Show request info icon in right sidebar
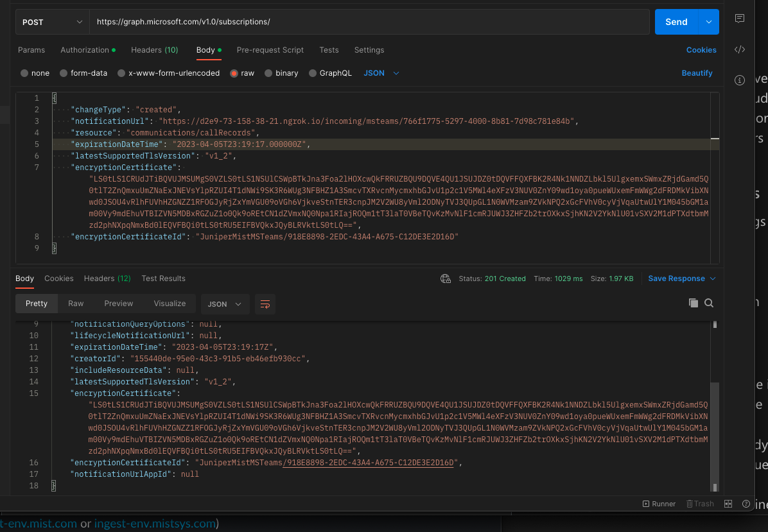 tap(740, 80)
